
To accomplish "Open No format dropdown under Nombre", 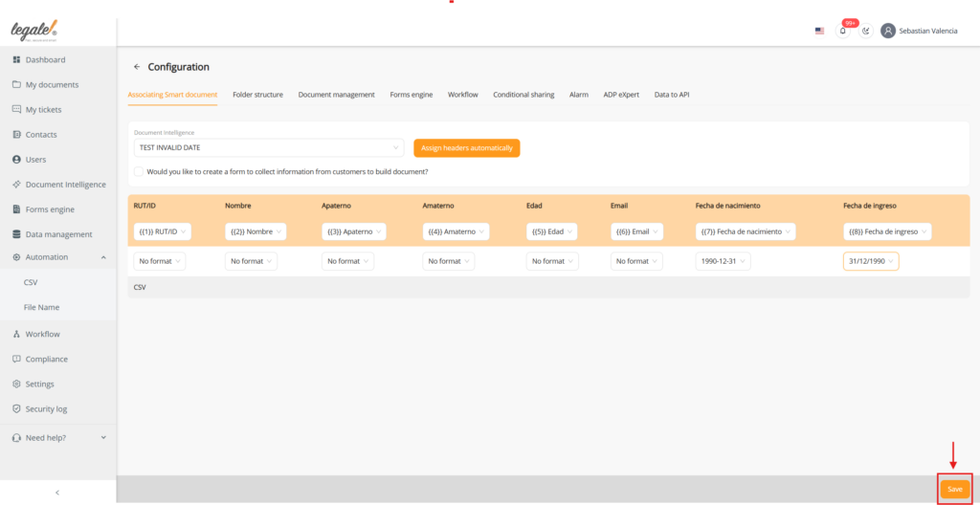I will 252,261.
